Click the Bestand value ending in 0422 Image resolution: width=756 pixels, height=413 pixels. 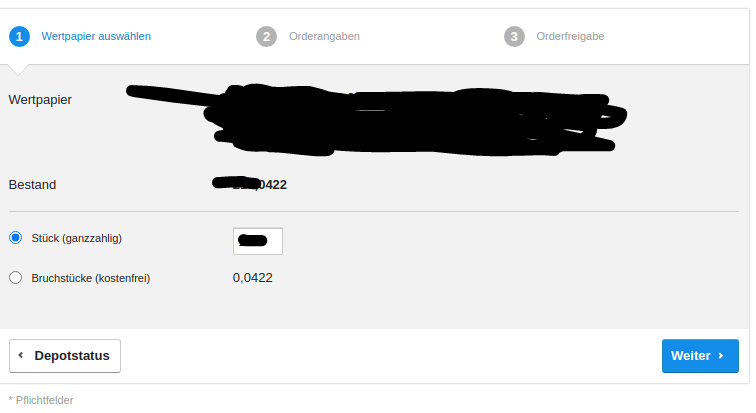coord(250,184)
